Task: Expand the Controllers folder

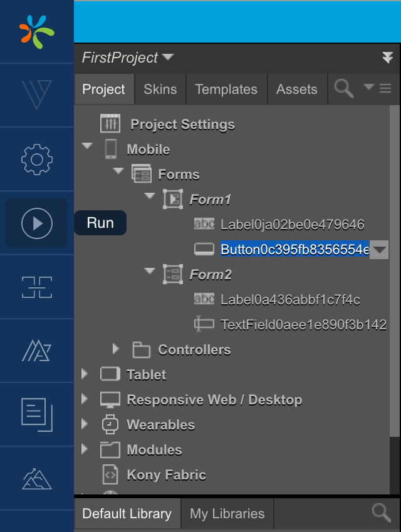Action: point(115,348)
